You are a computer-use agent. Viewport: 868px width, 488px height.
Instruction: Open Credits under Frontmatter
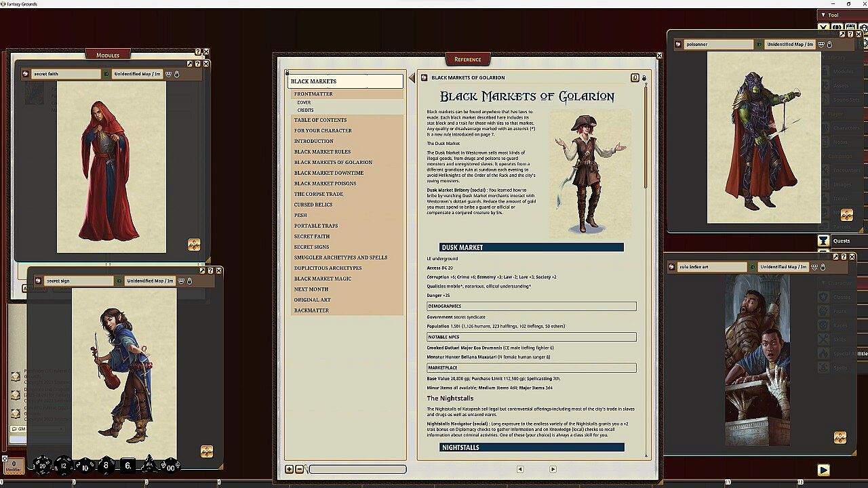click(x=305, y=110)
